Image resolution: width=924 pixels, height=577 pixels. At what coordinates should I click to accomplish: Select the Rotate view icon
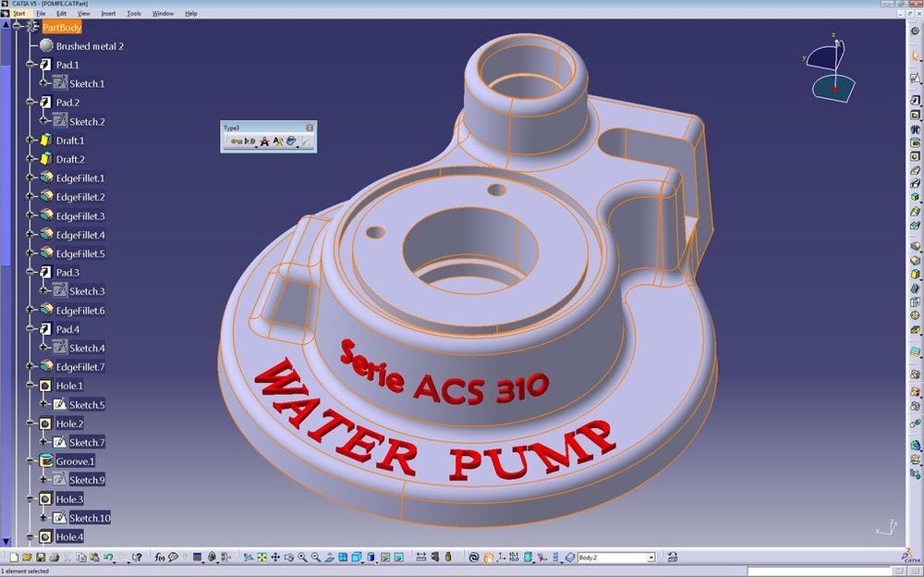tap(288, 557)
